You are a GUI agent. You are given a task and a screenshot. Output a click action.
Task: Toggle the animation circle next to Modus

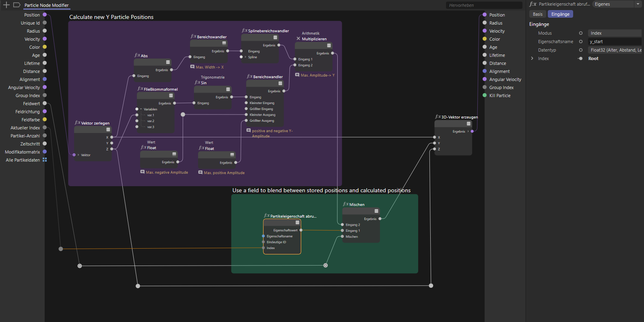[x=580, y=33]
